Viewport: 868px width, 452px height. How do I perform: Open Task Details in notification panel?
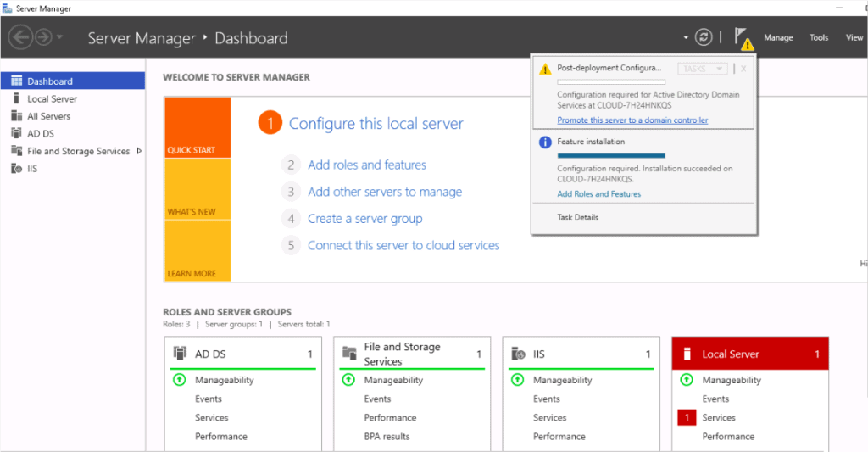point(577,217)
